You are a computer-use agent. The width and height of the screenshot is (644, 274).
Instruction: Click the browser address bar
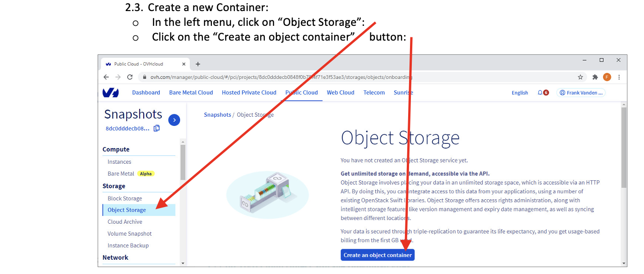[322, 77]
